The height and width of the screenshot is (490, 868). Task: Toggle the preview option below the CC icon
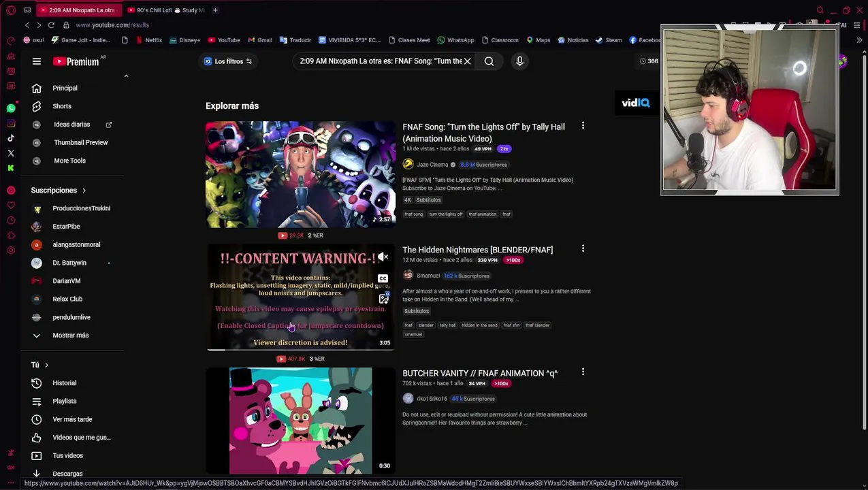pos(384,299)
